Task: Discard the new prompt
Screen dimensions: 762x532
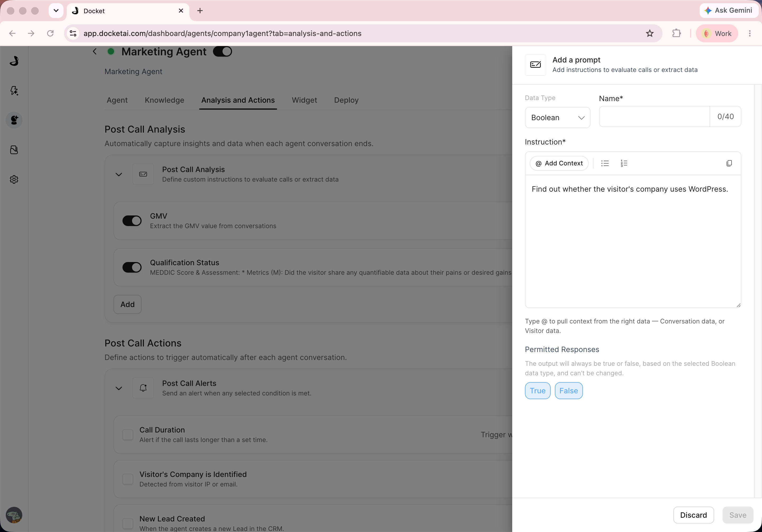Action: point(693,515)
